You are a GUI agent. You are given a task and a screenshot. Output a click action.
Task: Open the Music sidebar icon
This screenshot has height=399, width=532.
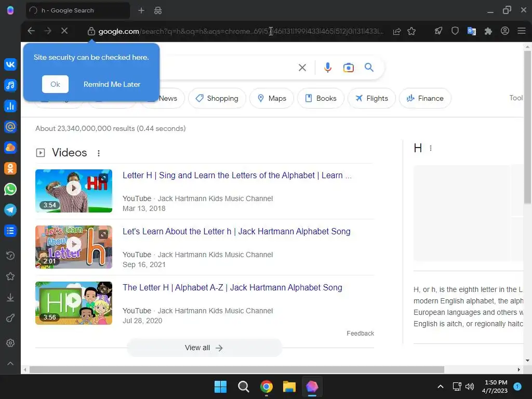click(10, 85)
